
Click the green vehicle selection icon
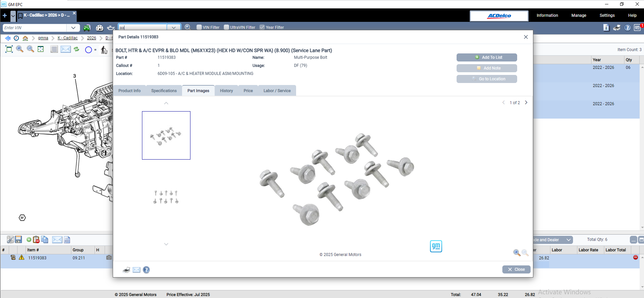coord(87,28)
